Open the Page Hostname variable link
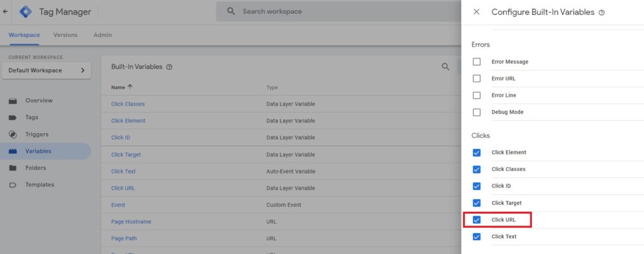Image resolution: width=644 pixels, height=254 pixels. [131, 222]
